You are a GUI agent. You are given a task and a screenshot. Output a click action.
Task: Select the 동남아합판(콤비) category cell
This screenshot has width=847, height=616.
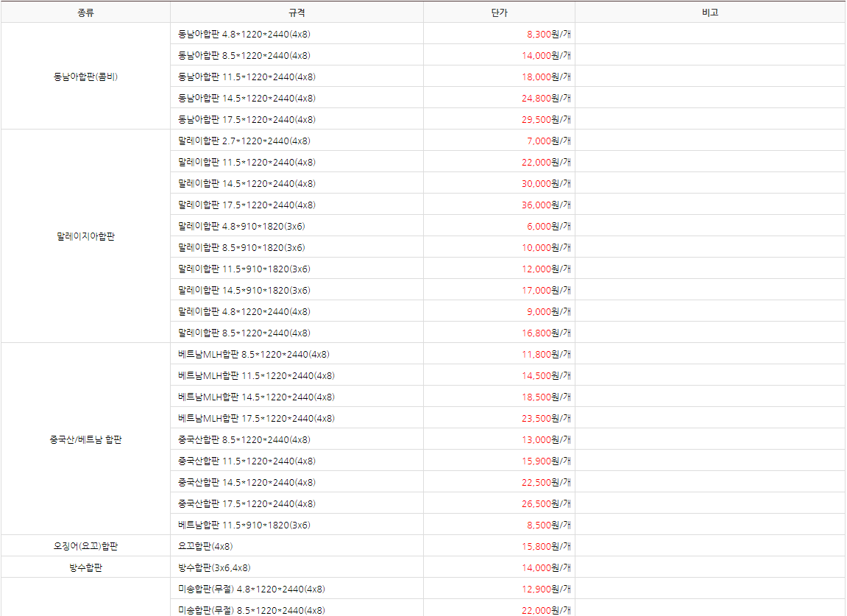[85, 76]
